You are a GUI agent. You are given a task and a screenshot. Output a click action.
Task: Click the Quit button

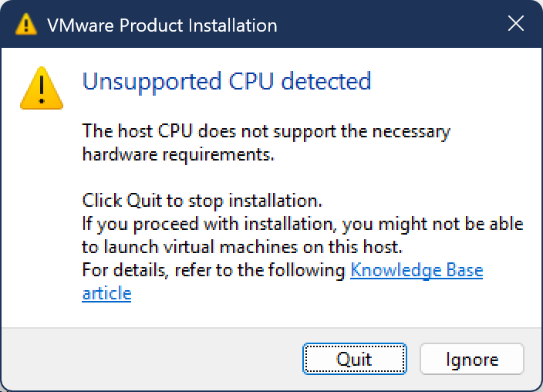[x=354, y=359]
